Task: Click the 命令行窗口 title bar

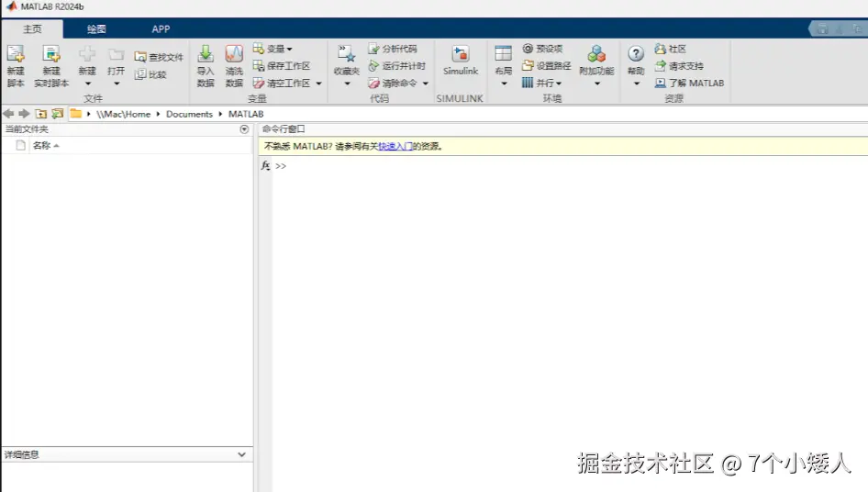Action: click(x=563, y=129)
